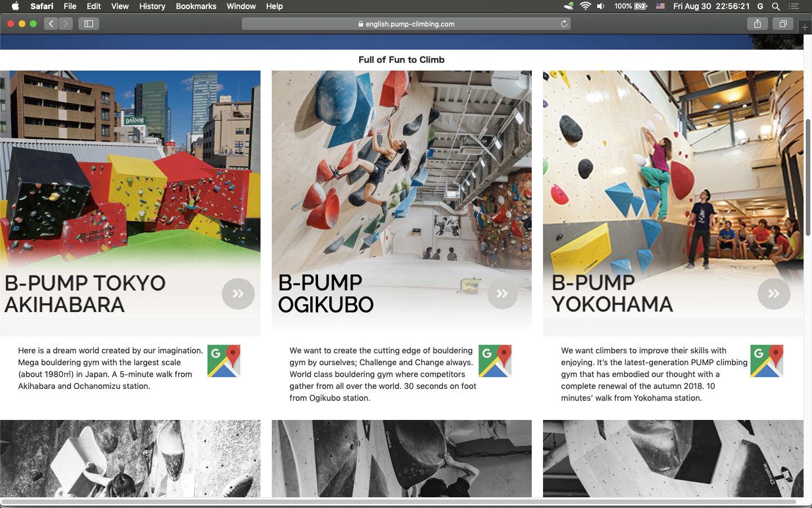Show the Safari sidebar

click(x=89, y=24)
